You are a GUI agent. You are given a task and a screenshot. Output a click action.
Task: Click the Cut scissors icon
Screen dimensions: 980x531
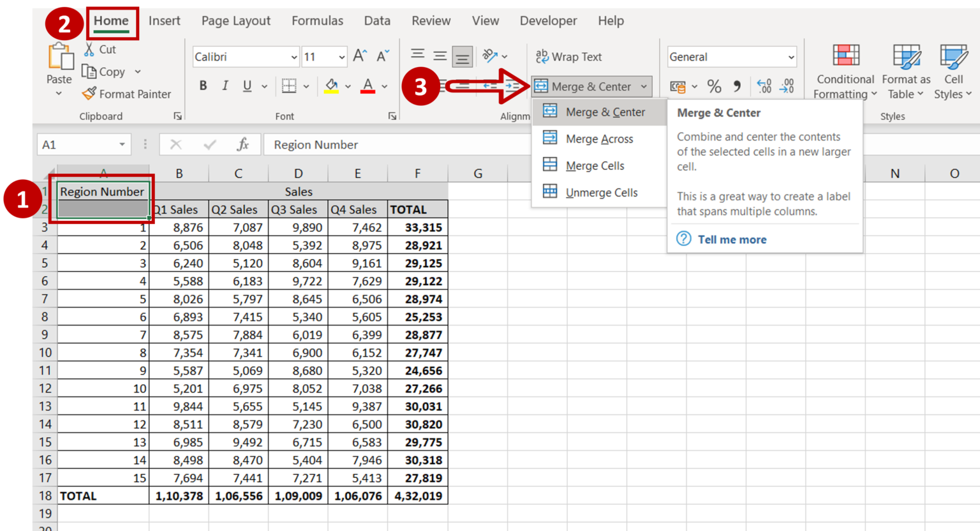click(90, 49)
